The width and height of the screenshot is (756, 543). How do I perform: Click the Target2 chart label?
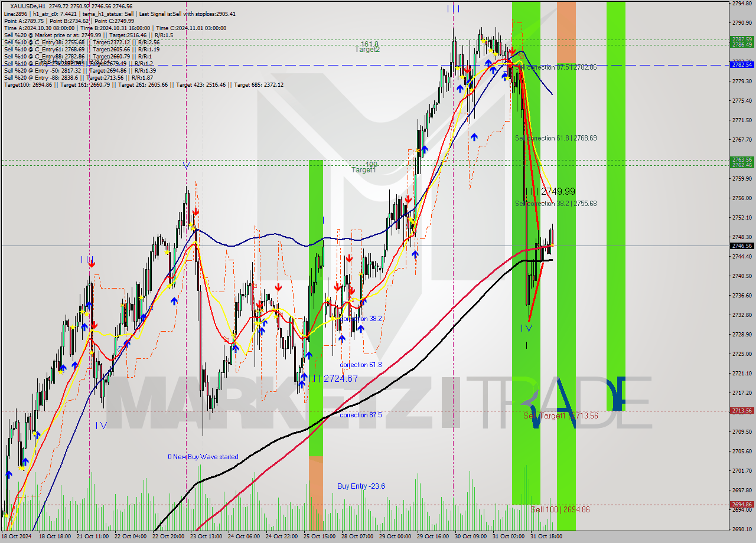click(367, 50)
